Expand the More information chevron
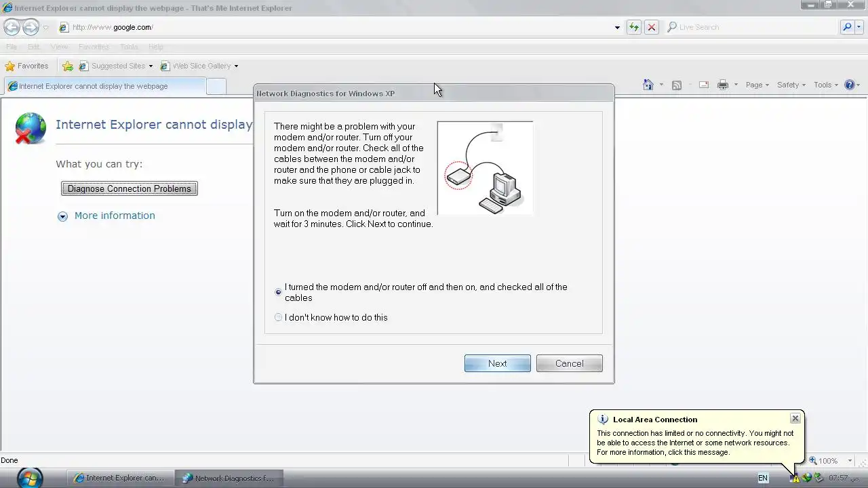 click(x=62, y=216)
